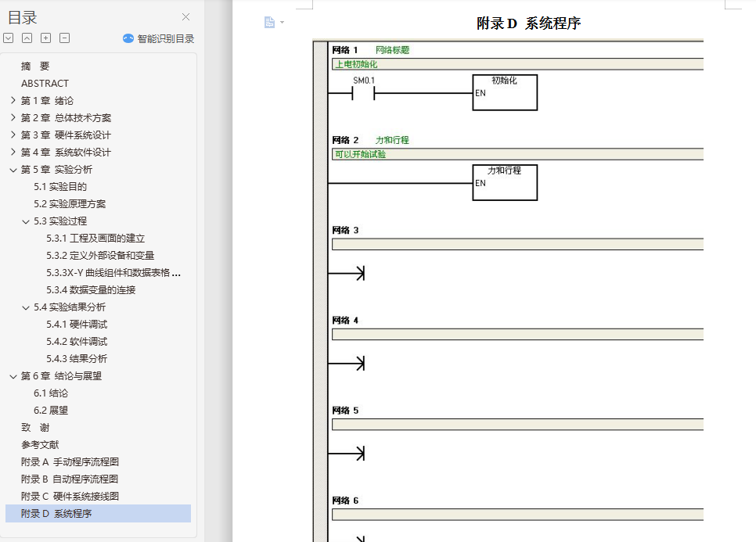This screenshot has width=756, height=542.
Task: Click the minus demote-level icon
Action: coord(65,38)
